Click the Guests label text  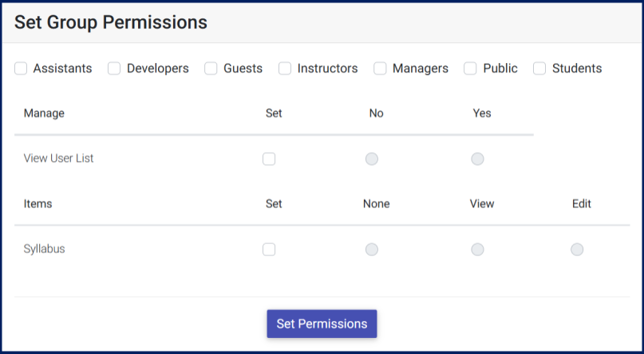coord(243,69)
